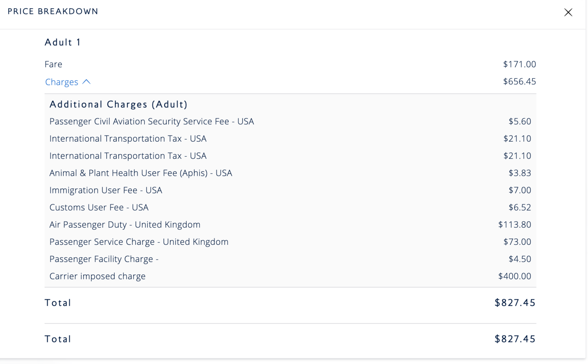Screen dimensions: 588x364
Task: Click the Passenger Facility Charge row
Action: [104, 259]
